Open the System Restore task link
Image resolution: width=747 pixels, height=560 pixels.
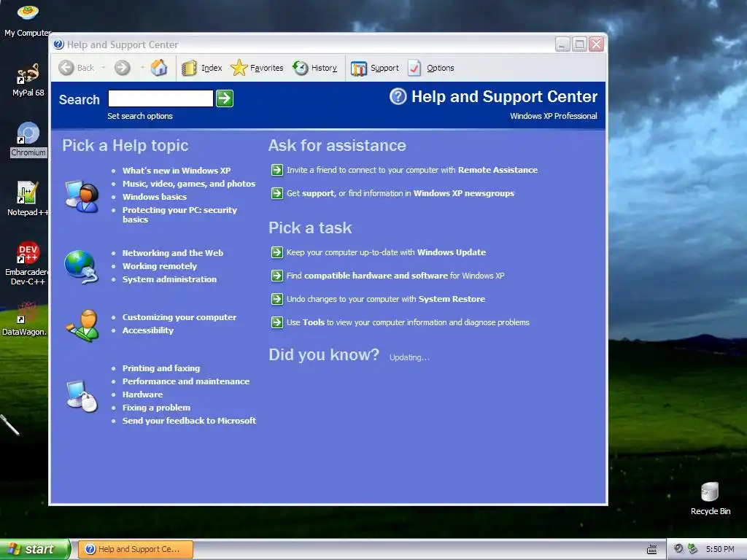click(x=386, y=299)
